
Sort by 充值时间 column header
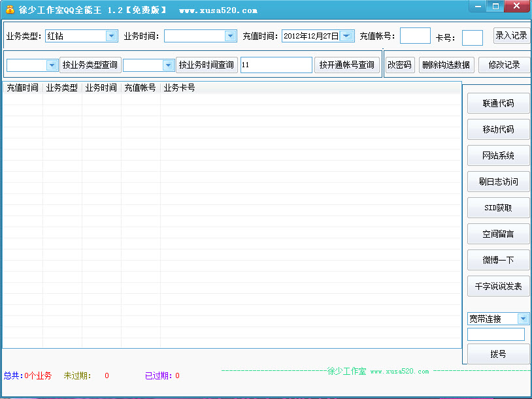(x=23, y=88)
